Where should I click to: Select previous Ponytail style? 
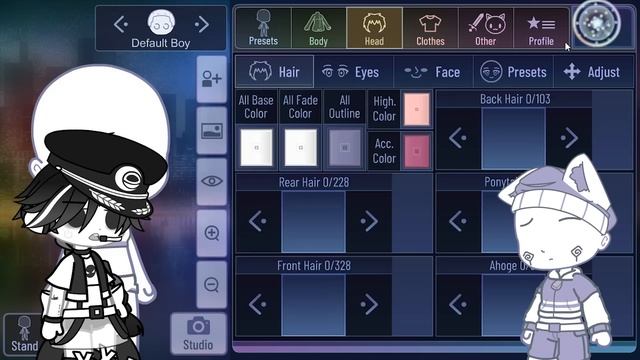tap(459, 222)
